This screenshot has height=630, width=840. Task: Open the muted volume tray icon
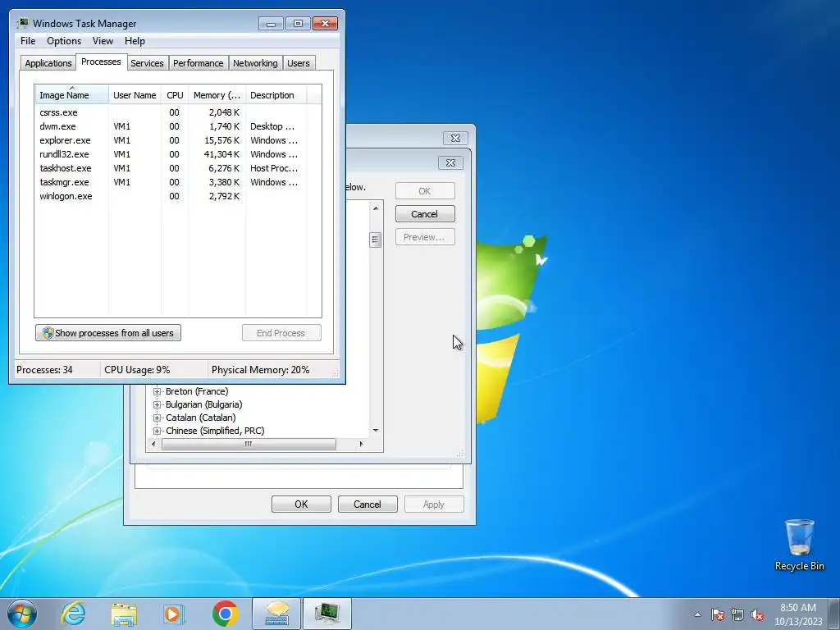click(x=757, y=614)
